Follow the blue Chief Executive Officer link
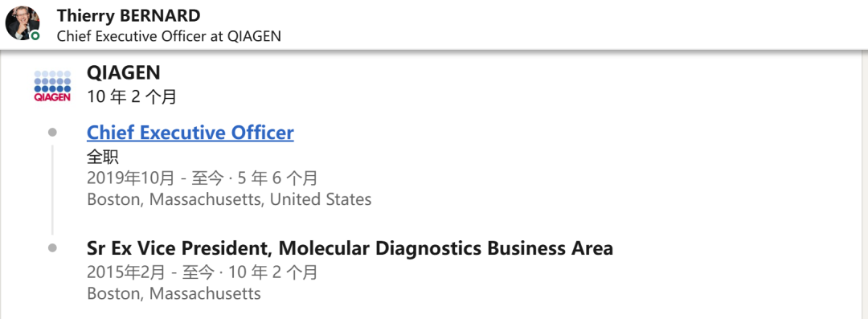Screen dimensions: 868x319 click(190, 133)
